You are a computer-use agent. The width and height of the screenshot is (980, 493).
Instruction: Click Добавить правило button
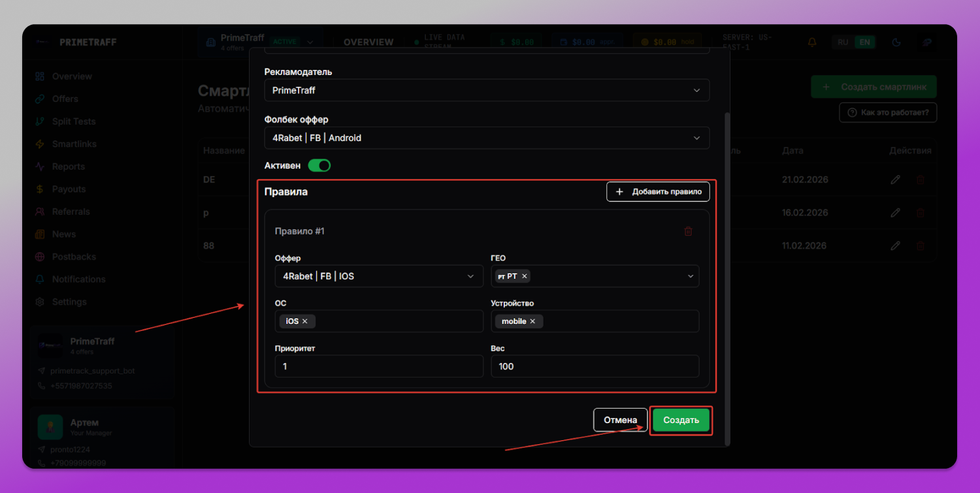(x=658, y=191)
